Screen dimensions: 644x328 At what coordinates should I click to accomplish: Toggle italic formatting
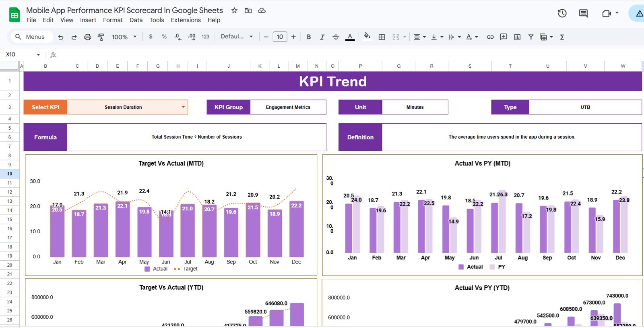[322, 37]
